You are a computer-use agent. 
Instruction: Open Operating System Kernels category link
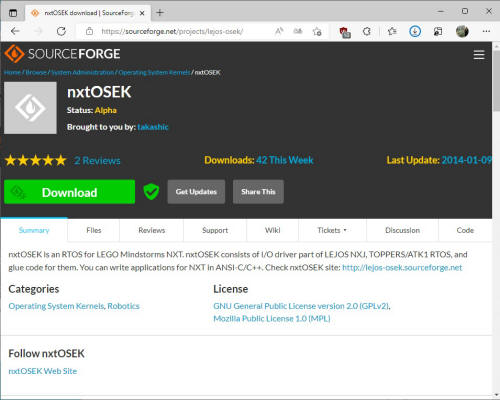pos(56,306)
